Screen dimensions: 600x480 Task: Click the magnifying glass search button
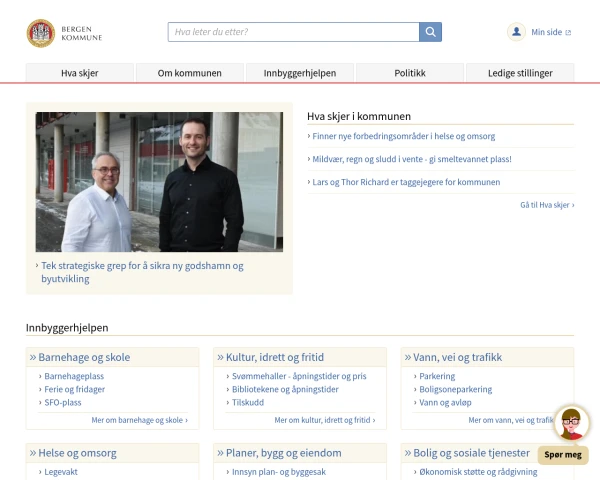click(x=430, y=32)
